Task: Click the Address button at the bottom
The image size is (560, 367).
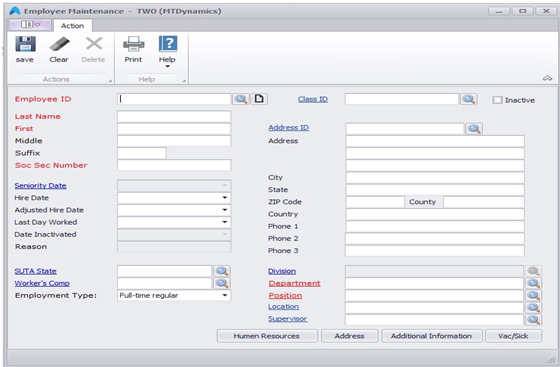Action: click(350, 336)
